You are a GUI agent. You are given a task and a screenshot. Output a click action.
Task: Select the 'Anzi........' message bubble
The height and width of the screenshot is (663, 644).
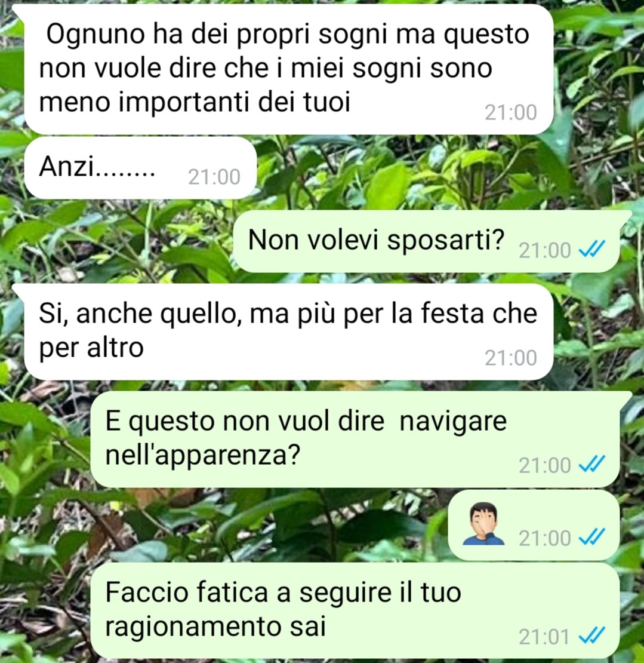click(140, 167)
